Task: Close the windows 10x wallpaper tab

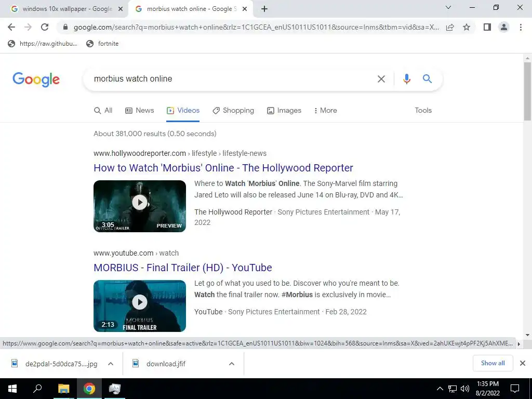Action: coord(120,9)
